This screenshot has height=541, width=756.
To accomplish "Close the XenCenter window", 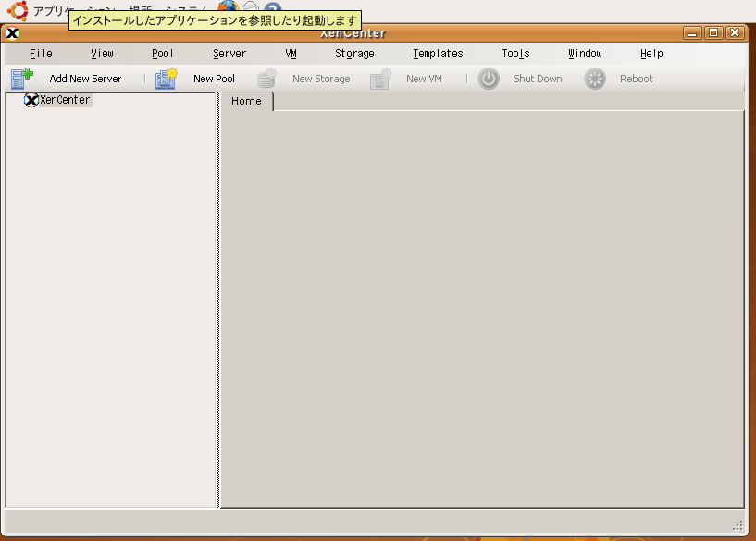I will pos(735,32).
